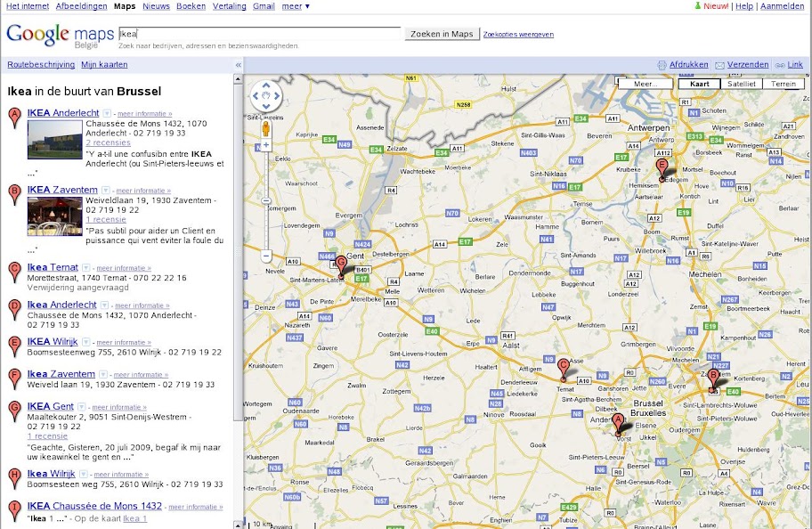Open IKEA Chaussée de Mons 1432 result
This screenshot has height=529, width=812.
pos(94,506)
